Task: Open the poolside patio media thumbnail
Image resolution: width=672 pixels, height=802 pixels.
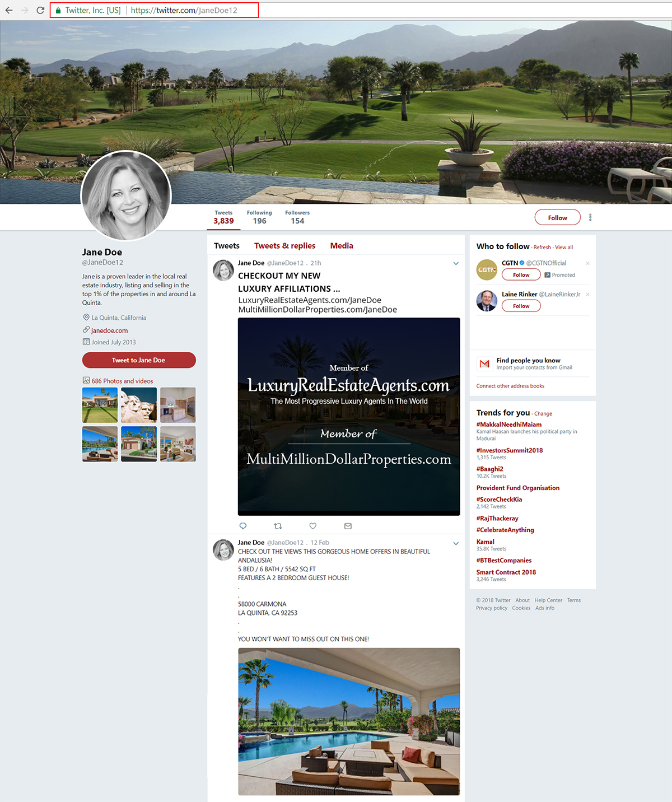Action: [x=100, y=444]
